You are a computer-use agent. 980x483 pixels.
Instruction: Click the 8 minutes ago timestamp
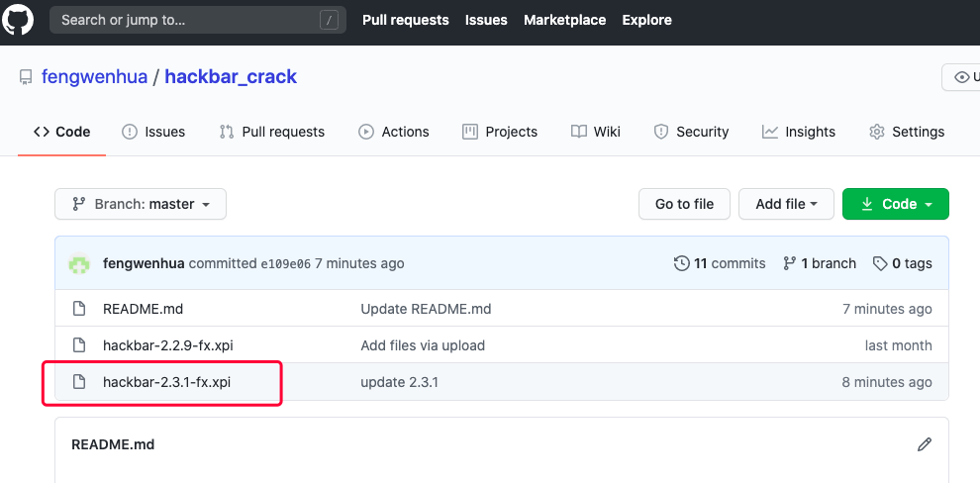click(x=887, y=382)
